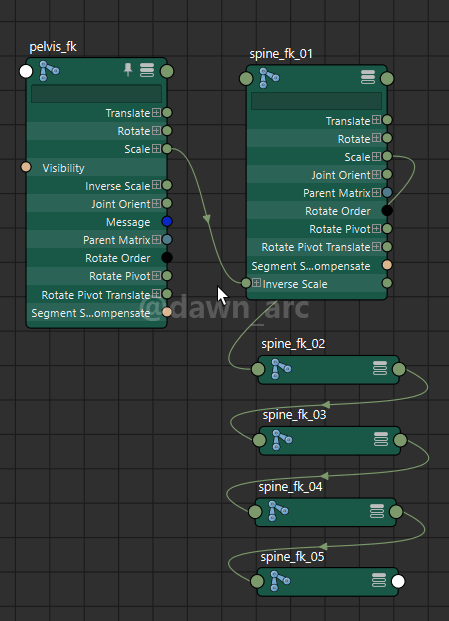Click the joint icon on spine_fk_05 node
This screenshot has height=621, width=449.
tap(280, 581)
